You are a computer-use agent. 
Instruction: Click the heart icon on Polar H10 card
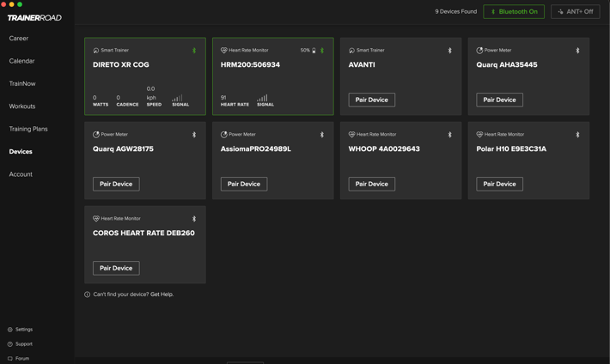pos(479,134)
